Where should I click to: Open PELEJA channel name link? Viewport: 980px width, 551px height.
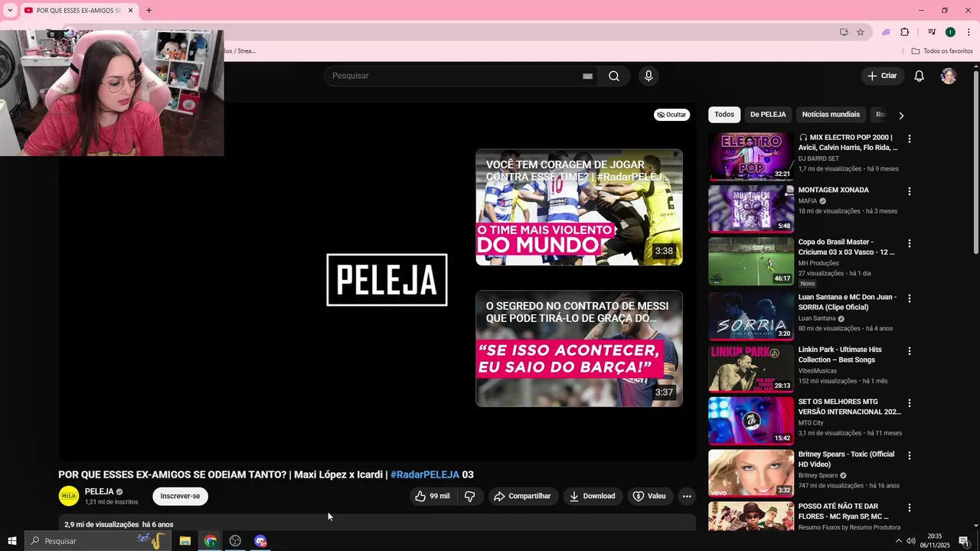pyautogui.click(x=99, y=491)
